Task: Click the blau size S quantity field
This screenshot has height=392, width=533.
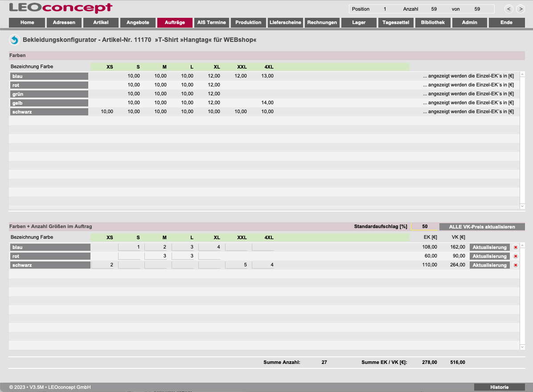Action: 129,247
